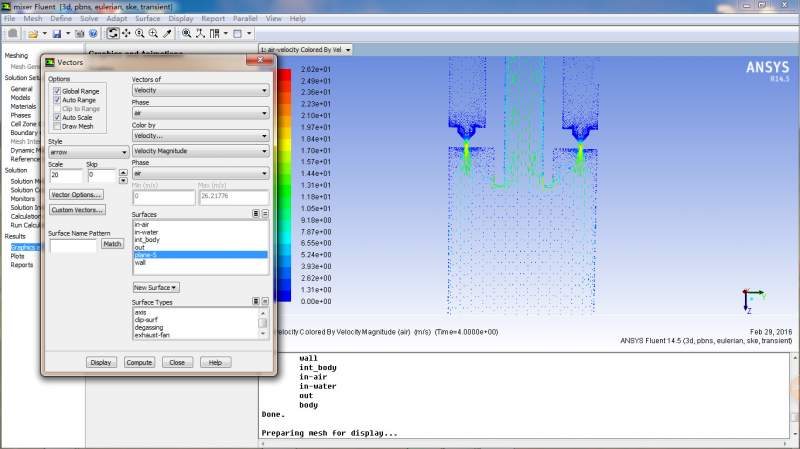Enable the Draw Mesh checkbox

[57, 126]
